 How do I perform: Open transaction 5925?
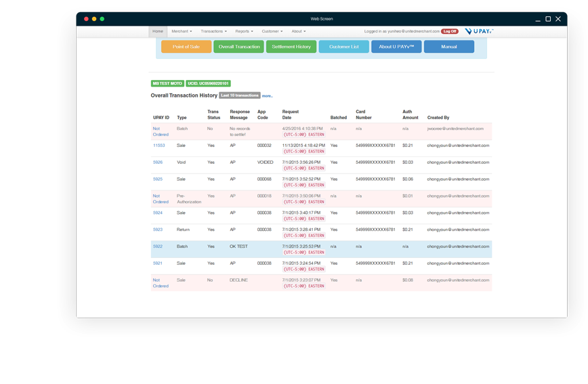point(158,179)
